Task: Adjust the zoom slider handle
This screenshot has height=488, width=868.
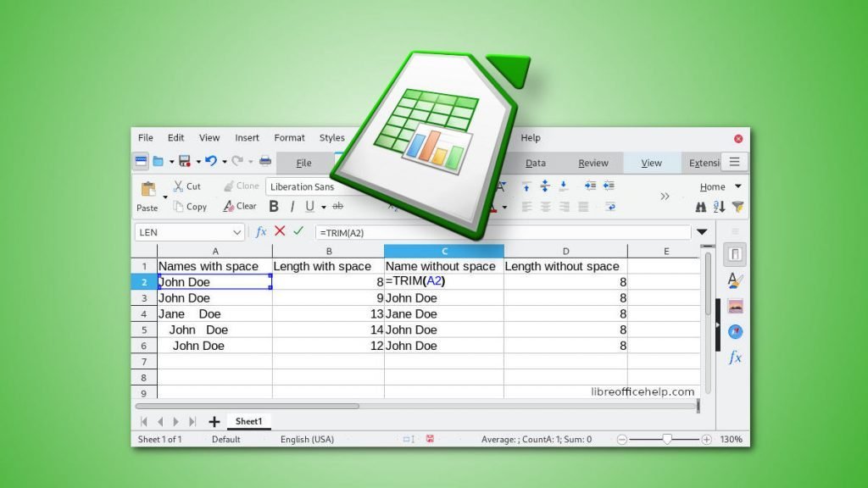Action: pyautogui.click(x=667, y=440)
